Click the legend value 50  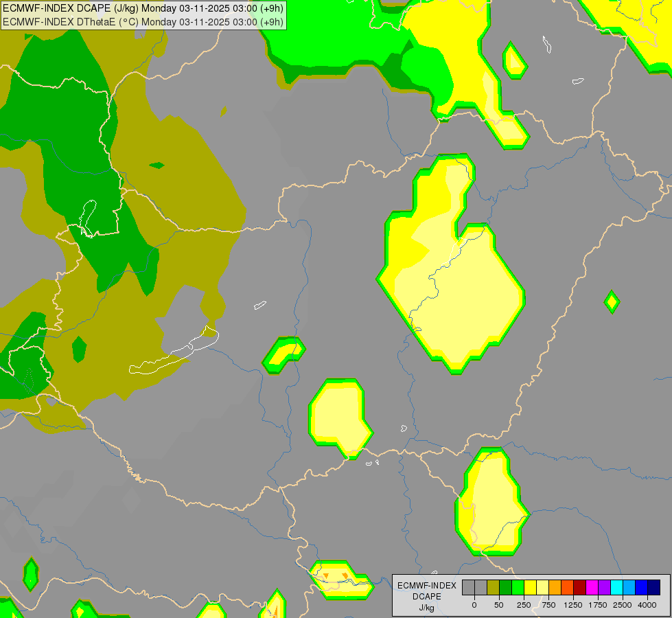499,605
